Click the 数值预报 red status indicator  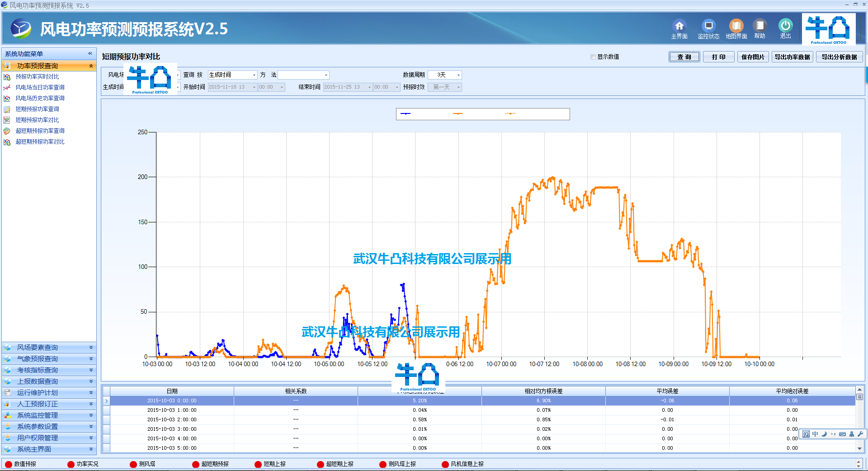pyautogui.click(x=9, y=464)
